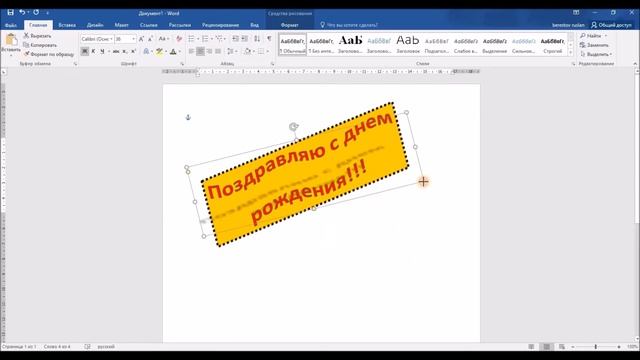Switch to Макет tab
The height and width of the screenshot is (360, 640).
pos(121,25)
